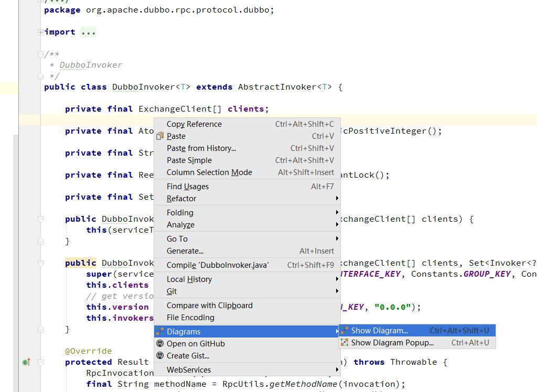Choose Copy Reference from context menu
This screenshot has width=537, height=392.
click(247, 124)
